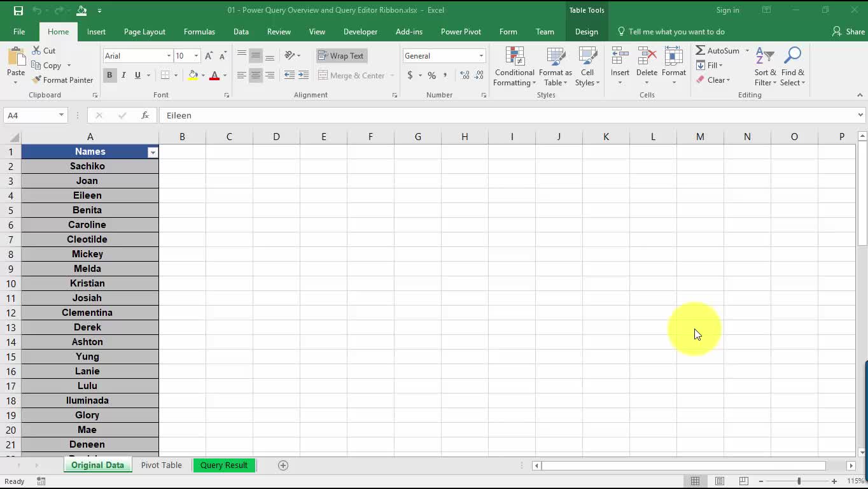Switch to the Query Result sheet tab
The image size is (868, 489).
coord(224,465)
